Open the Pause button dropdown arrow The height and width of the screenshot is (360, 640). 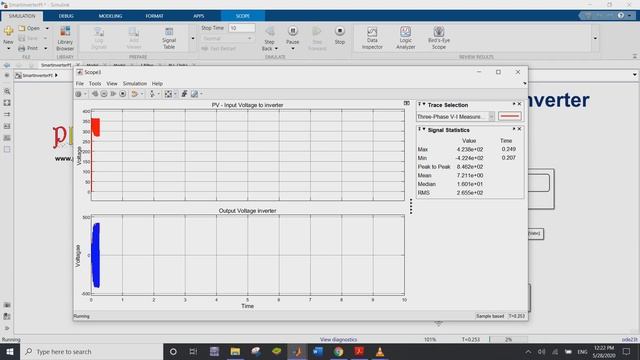pos(293,49)
